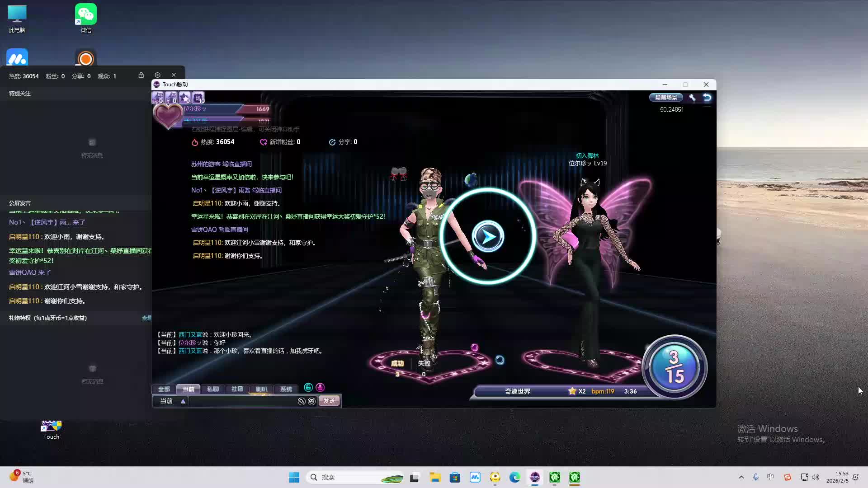868x488 pixels.
Task: Open the settings gear in stream panel
Action: pos(157,75)
